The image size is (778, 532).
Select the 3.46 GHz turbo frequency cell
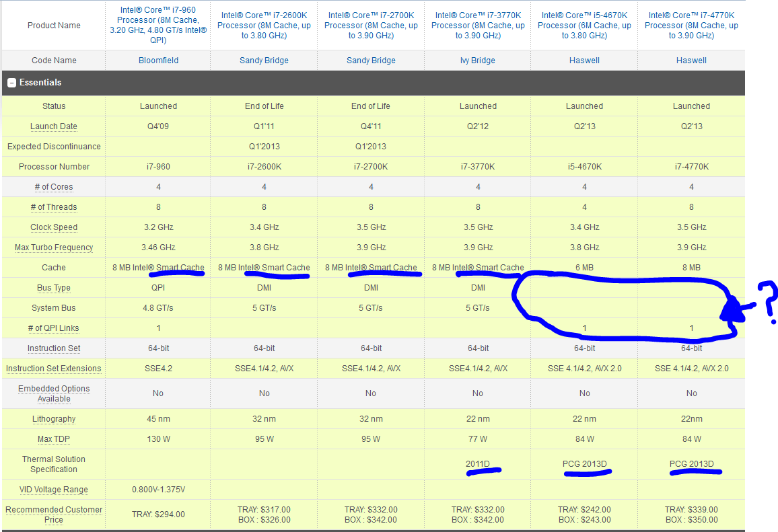click(x=158, y=248)
